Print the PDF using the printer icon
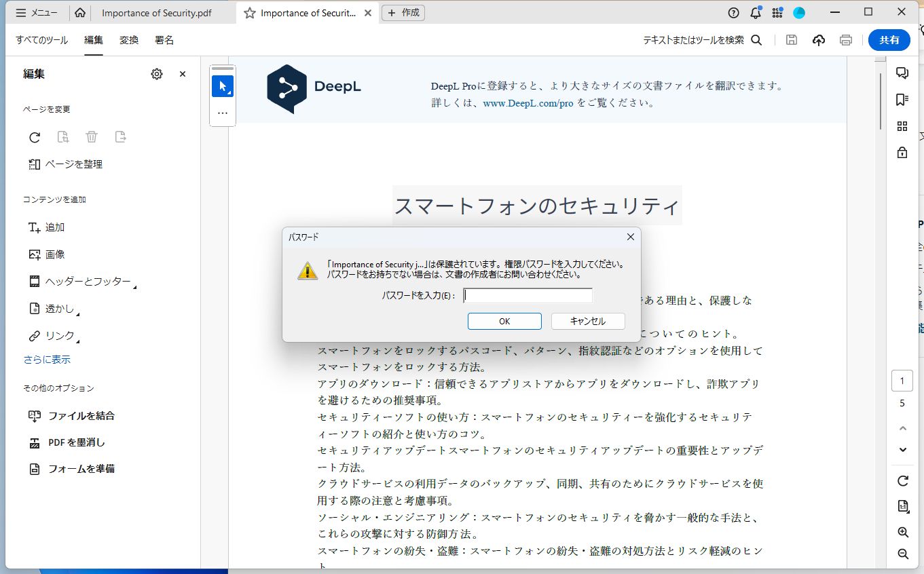 [845, 40]
